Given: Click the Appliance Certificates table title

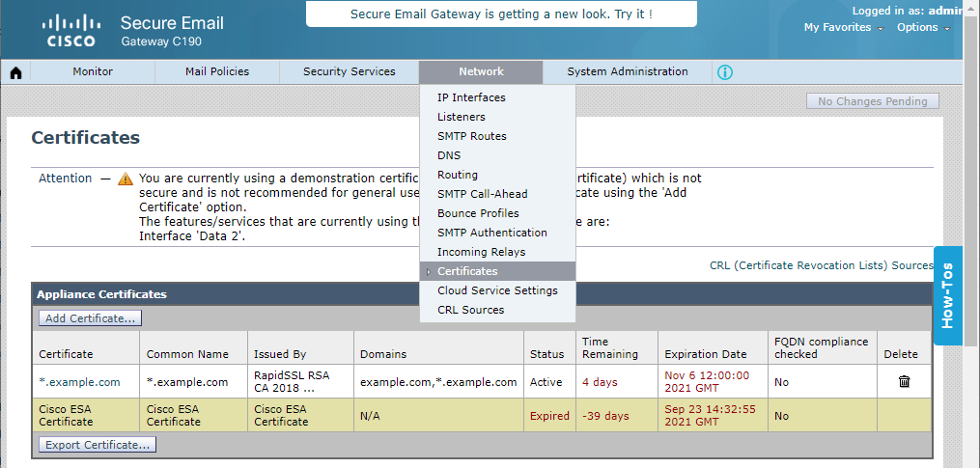Looking at the screenshot, I should tap(102, 294).
